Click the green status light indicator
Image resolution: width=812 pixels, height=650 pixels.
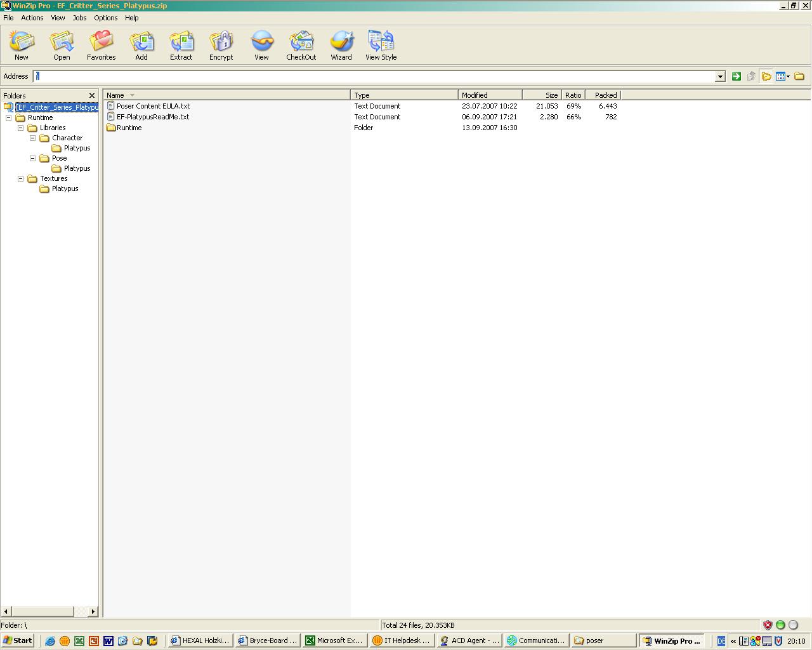pyautogui.click(x=780, y=625)
